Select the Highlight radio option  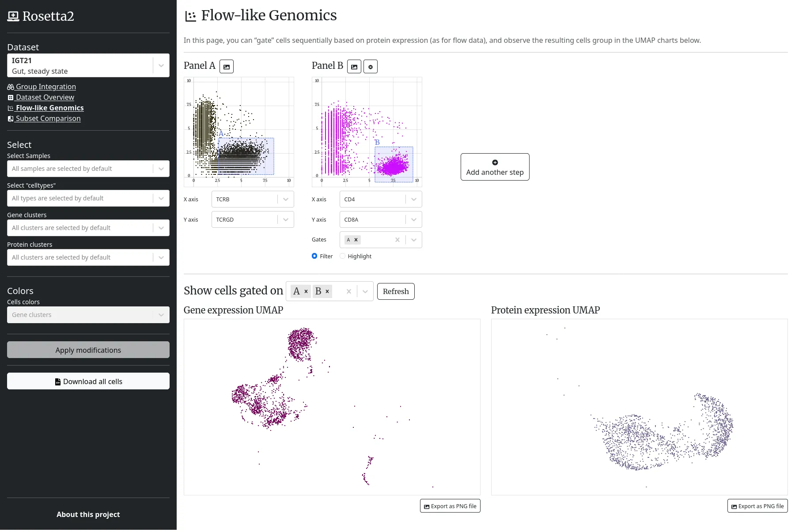343,256
